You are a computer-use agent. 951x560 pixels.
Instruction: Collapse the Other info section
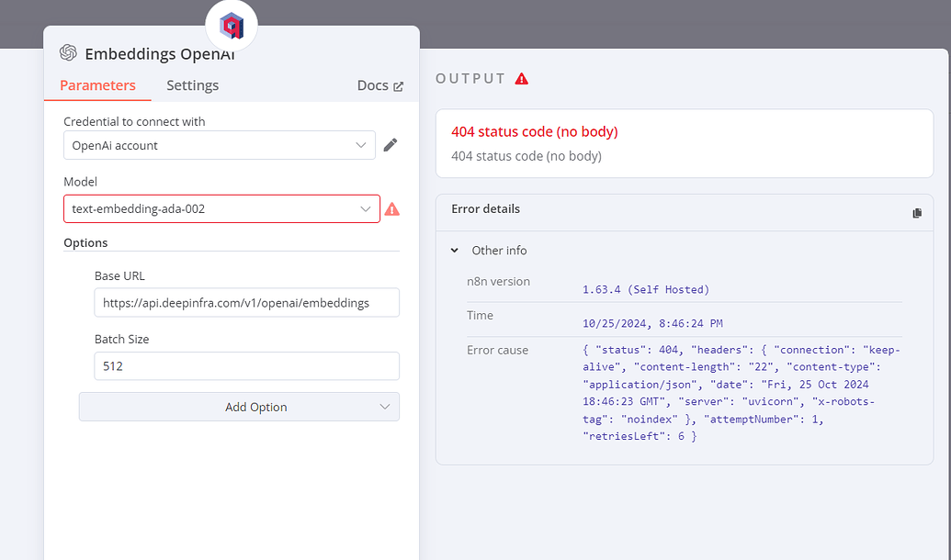[x=453, y=250]
